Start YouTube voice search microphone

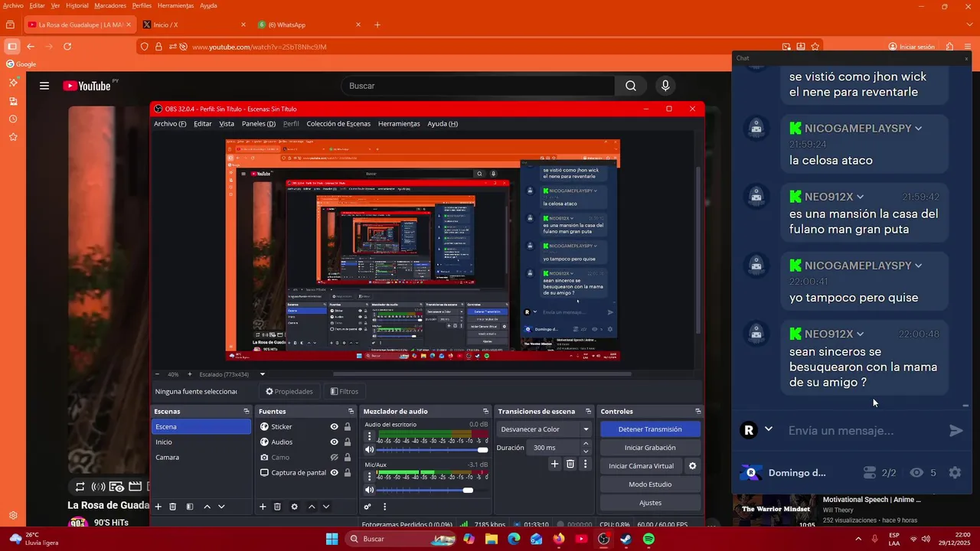(665, 86)
